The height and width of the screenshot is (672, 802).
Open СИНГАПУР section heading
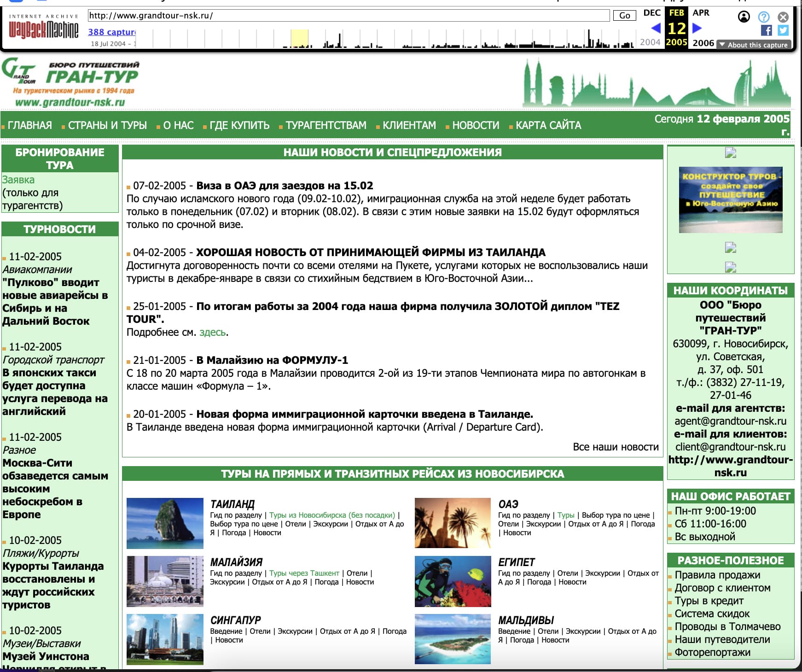click(x=235, y=620)
